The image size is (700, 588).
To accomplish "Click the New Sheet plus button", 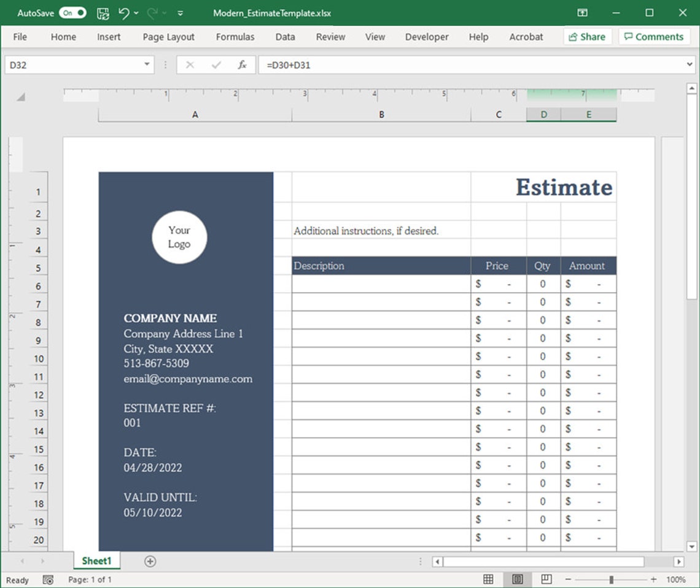I will pyautogui.click(x=149, y=561).
